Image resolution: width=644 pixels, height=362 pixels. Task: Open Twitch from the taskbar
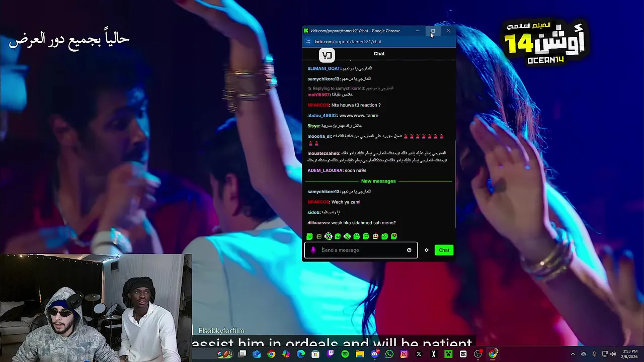[x=330, y=354]
